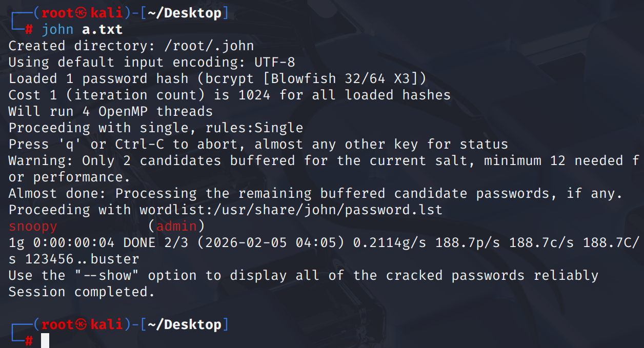This screenshot has height=348, width=644.
Task: Click the /usr/share/john/password.lst wordlist path
Action: click(x=291, y=210)
